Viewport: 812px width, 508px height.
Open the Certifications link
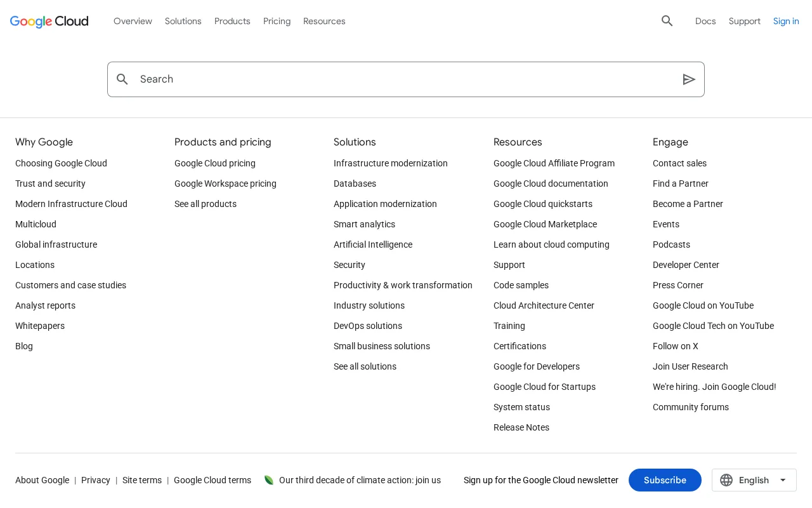point(520,346)
